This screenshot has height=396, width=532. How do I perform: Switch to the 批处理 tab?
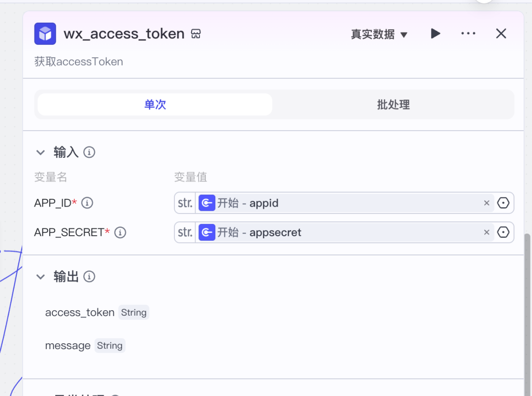coord(393,105)
